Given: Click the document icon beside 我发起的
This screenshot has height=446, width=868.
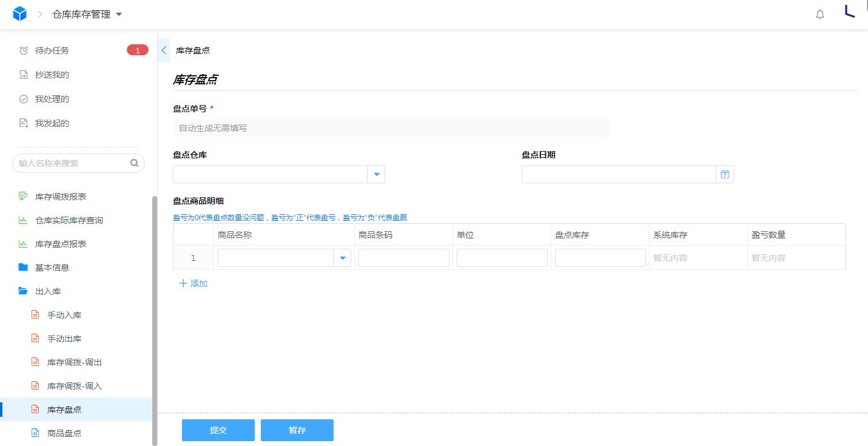Looking at the screenshot, I should tap(23, 123).
